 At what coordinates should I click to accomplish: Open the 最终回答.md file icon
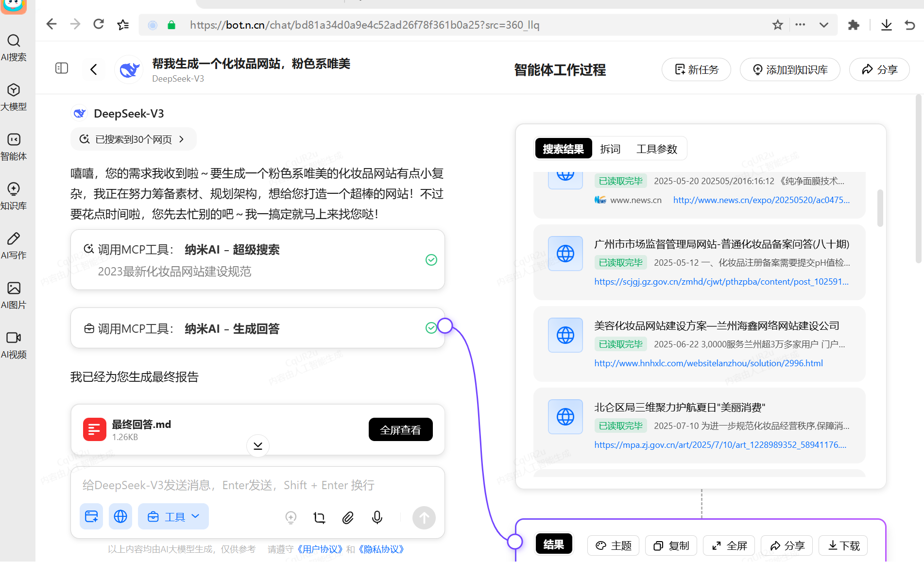click(x=95, y=429)
